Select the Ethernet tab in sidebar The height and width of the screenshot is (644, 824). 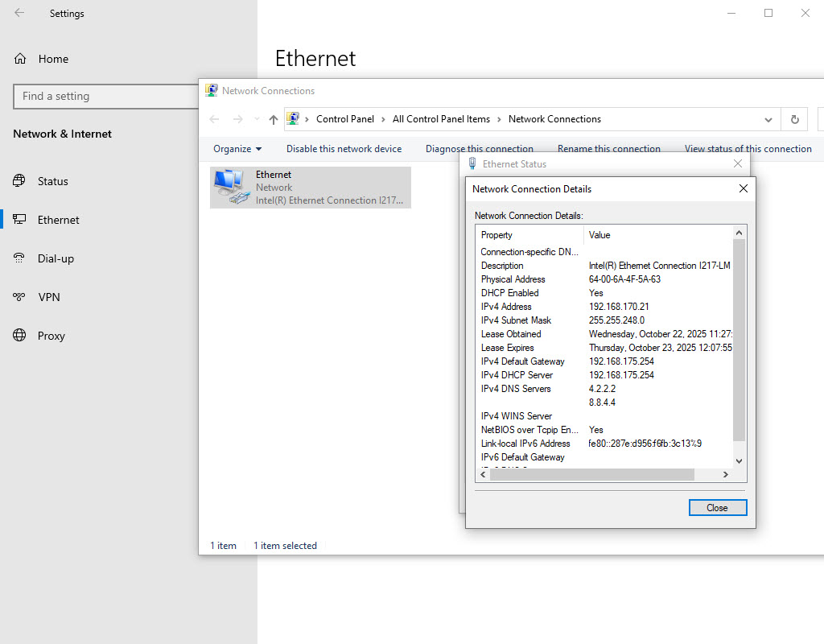pyautogui.click(x=58, y=220)
